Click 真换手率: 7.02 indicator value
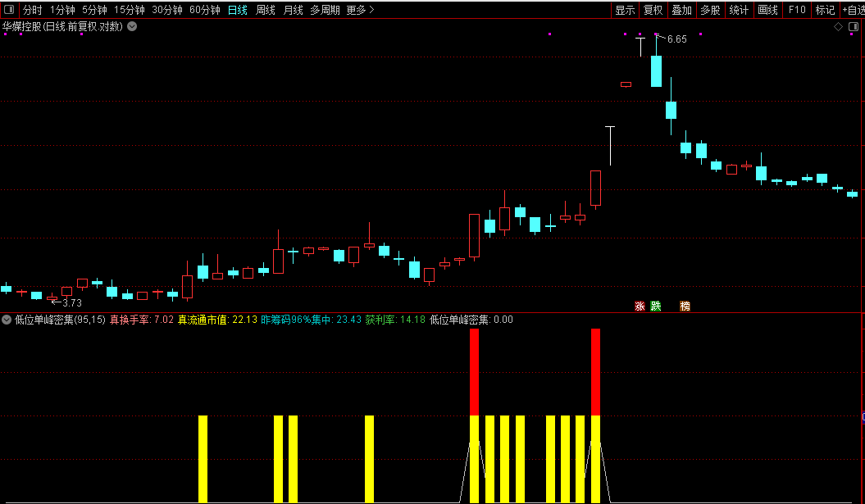 (x=142, y=320)
